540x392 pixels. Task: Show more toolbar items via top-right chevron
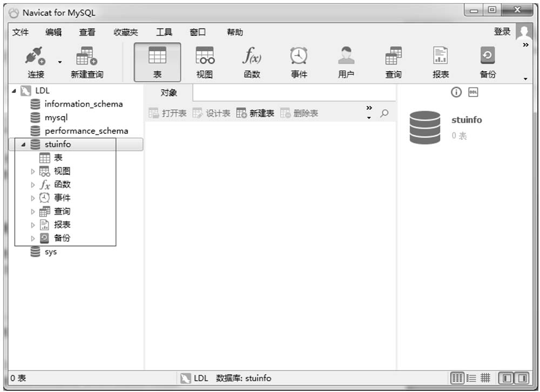coord(525,45)
